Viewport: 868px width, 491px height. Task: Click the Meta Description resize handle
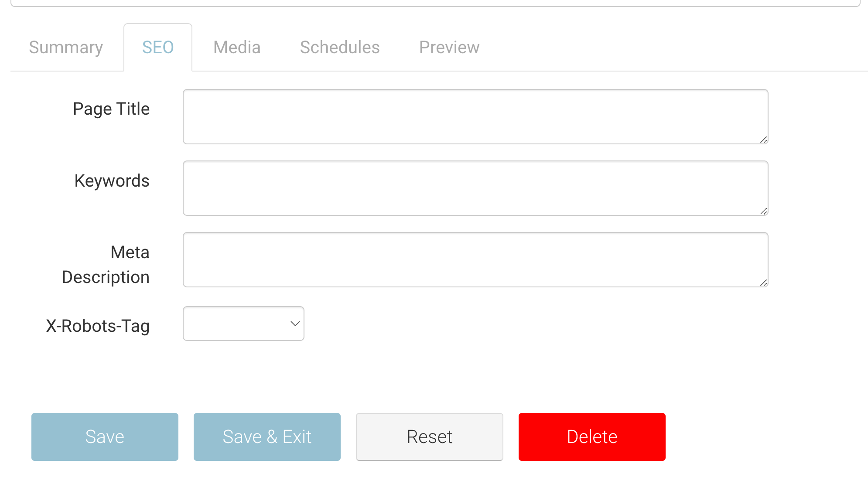pyautogui.click(x=763, y=283)
